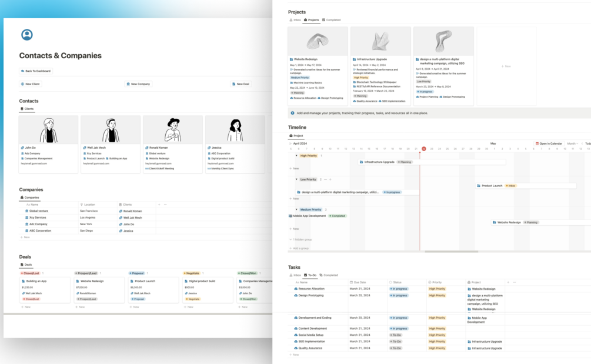Image resolution: width=591 pixels, height=364 pixels.
Task: Click the Status column header icon
Action: (390, 282)
